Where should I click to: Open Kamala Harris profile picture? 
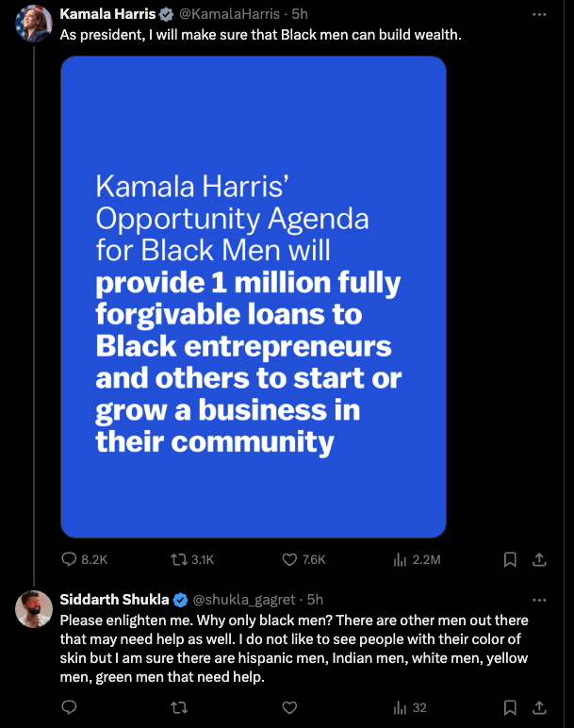[33, 23]
